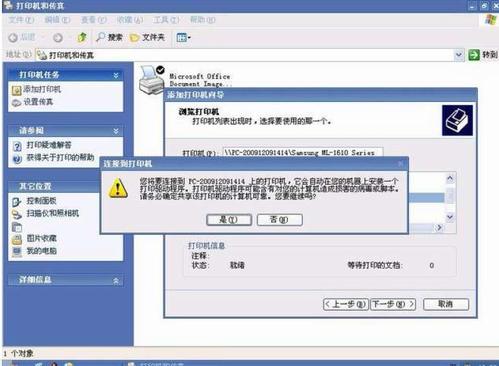Open 文件 (File) menu
Viewport: 499px width, 366px height.
click(21, 20)
